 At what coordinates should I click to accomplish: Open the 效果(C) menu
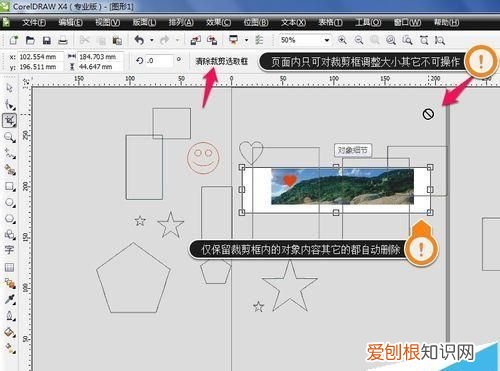pyautogui.click(x=218, y=22)
